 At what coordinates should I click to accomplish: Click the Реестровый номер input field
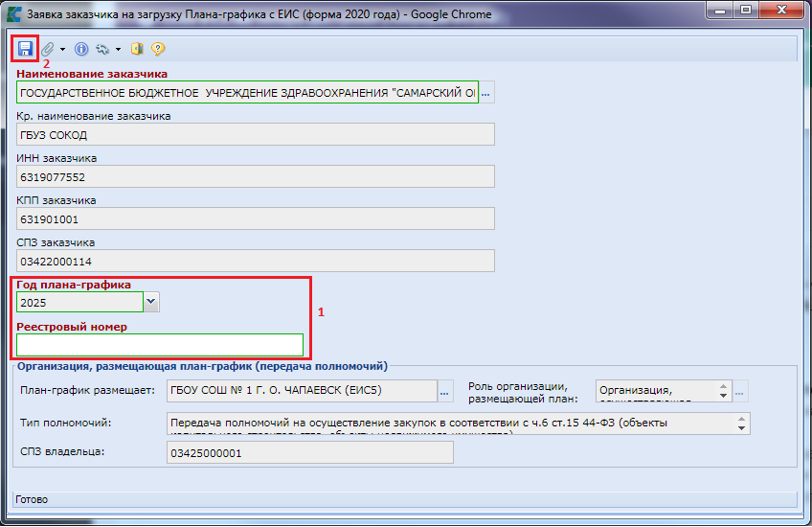click(160, 345)
